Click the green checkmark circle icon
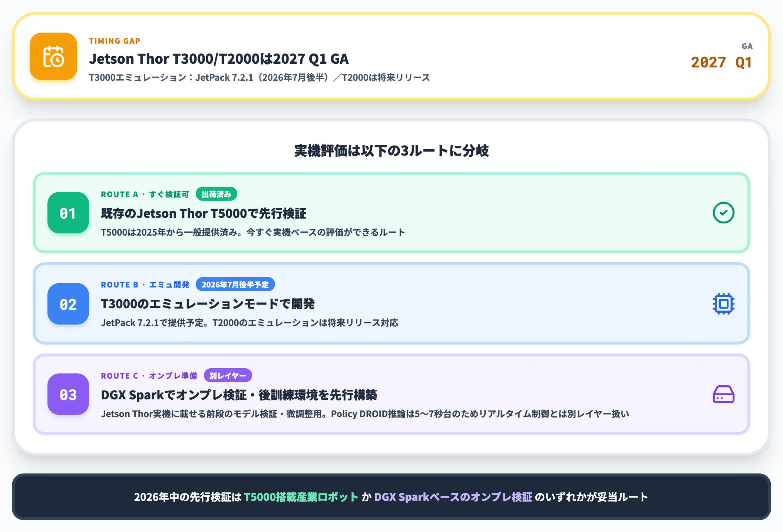This screenshot has width=783, height=532. tap(723, 213)
